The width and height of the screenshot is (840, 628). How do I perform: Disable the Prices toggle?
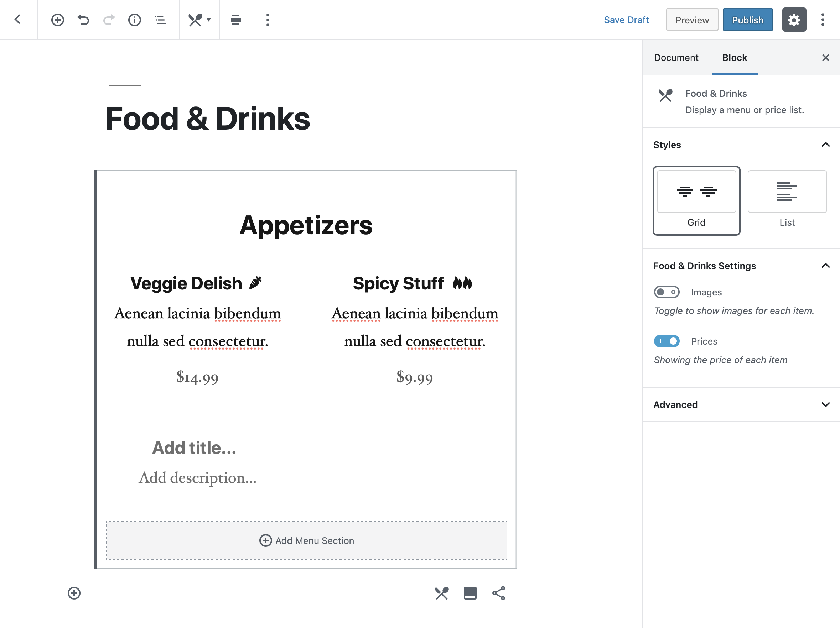[667, 341]
